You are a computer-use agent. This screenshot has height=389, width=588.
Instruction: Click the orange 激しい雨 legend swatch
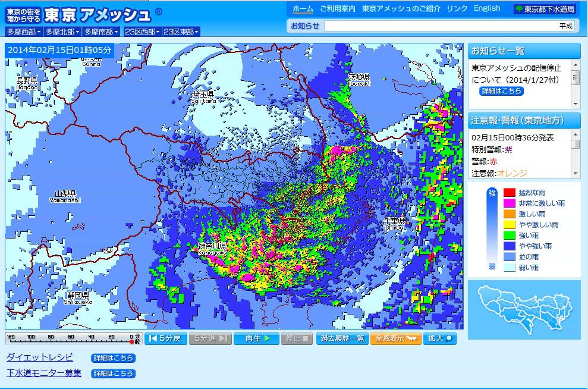510,214
